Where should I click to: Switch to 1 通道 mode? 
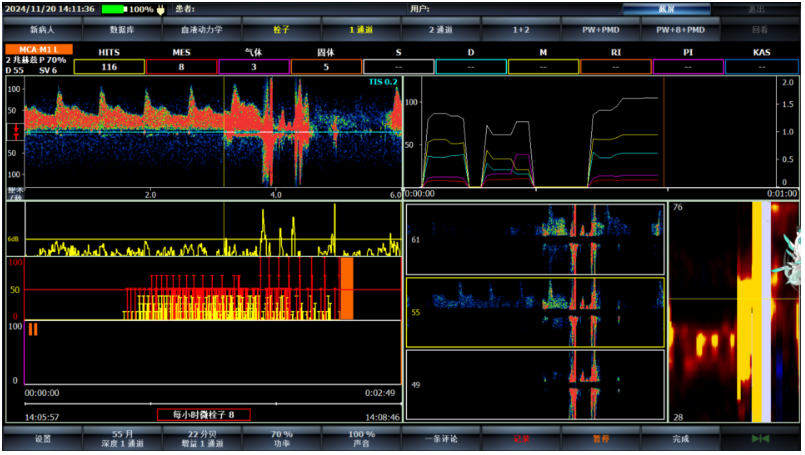[361, 30]
